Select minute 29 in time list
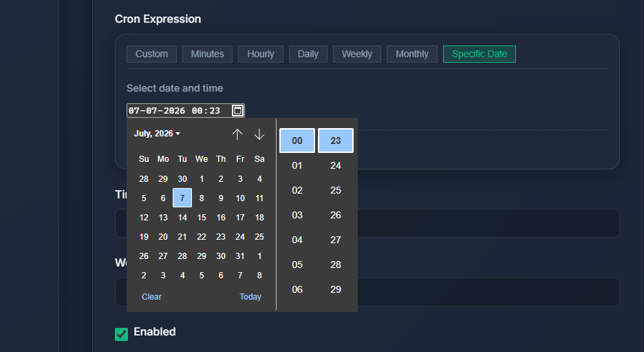644x352 pixels. [336, 289]
